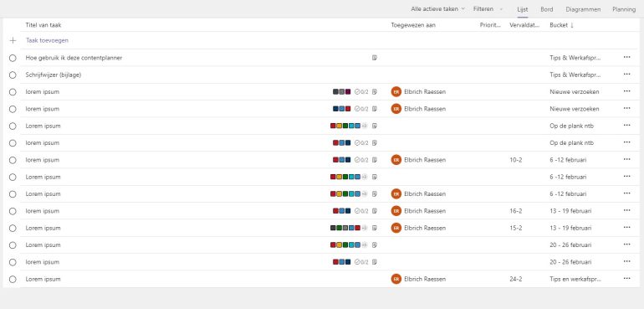644x309 pixels.
Task: Click 'Taak toevoegen' to add a task
Action: pyautogui.click(x=47, y=40)
